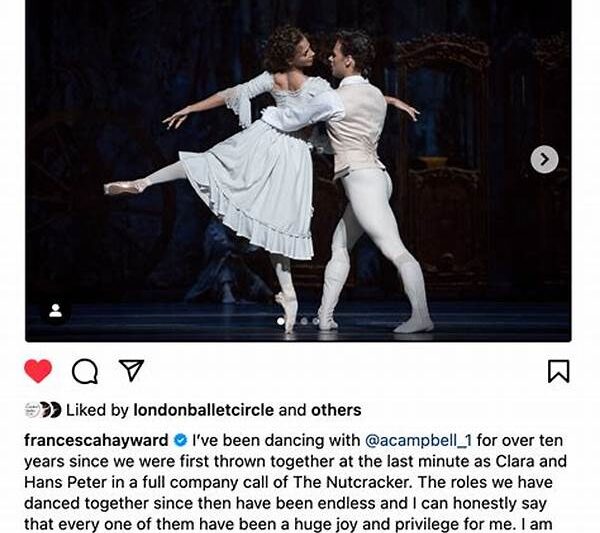Jump to the last carousel dot
The image size is (600, 533).
coord(316,321)
